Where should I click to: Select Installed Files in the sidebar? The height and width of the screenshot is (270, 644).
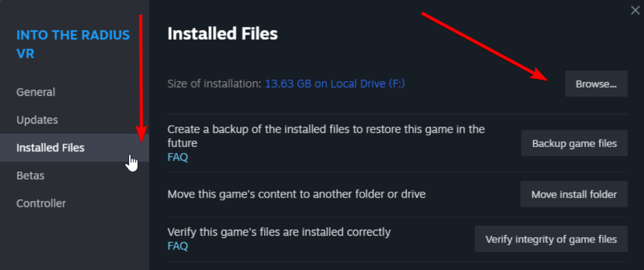[x=51, y=148]
